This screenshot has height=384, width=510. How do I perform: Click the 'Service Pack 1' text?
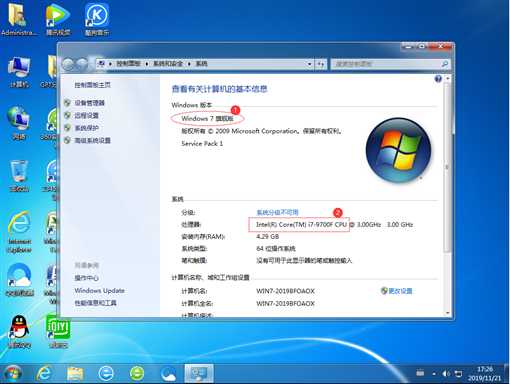[202, 143]
